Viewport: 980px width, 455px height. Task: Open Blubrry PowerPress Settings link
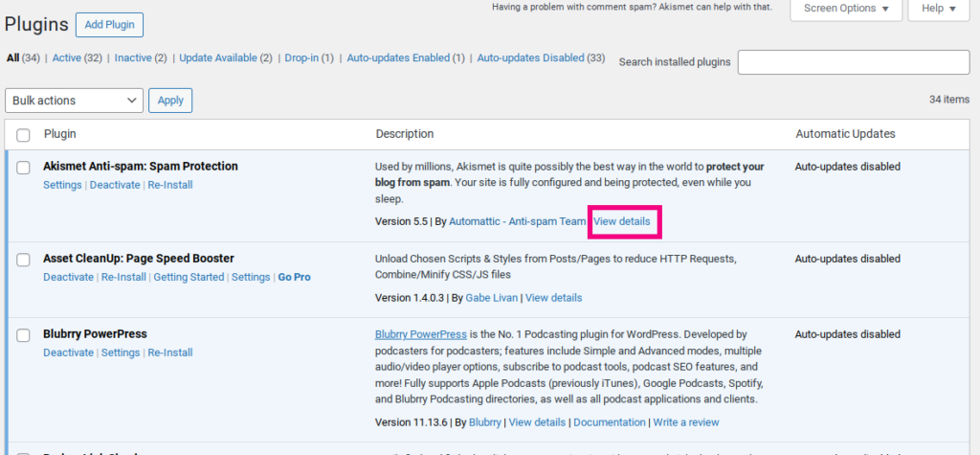pyautogui.click(x=121, y=353)
